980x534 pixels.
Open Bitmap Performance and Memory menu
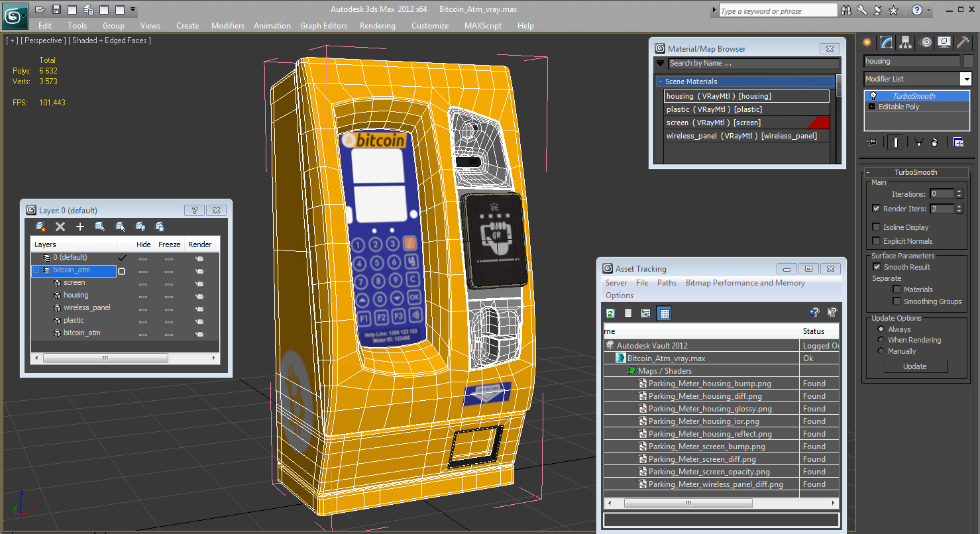[745, 283]
